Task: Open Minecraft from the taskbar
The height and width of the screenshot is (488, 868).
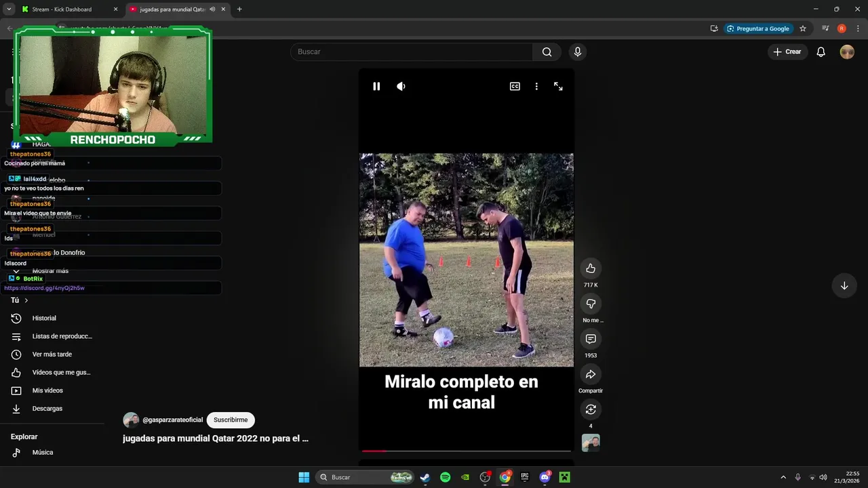Action: (564, 477)
